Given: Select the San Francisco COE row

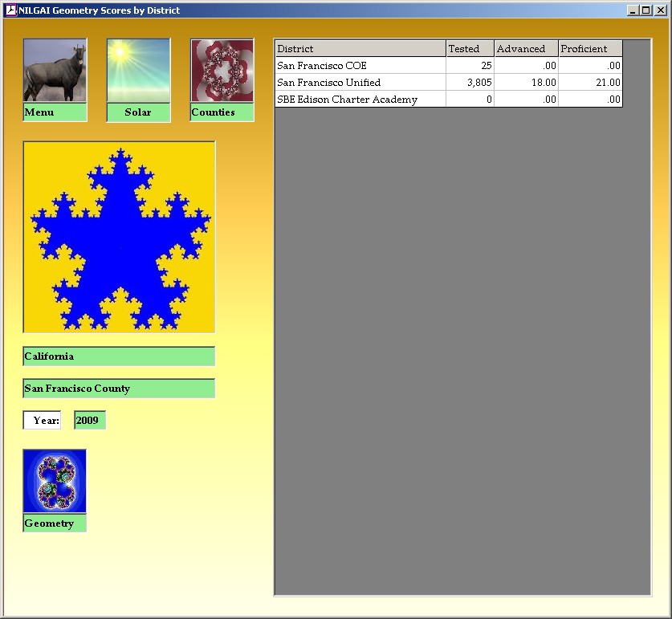Looking at the screenshot, I should tap(360, 66).
